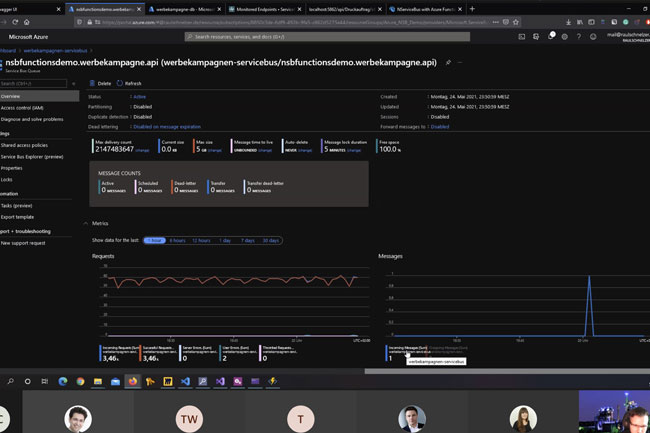Open the Overview menu item

pyautogui.click(x=39, y=96)
